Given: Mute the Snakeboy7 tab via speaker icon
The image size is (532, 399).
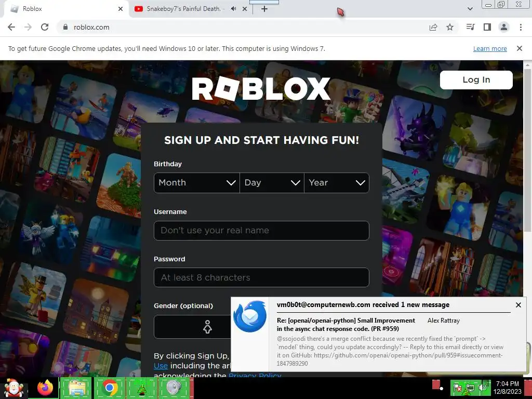Looking at the screenshot, I should coord(233,9).
